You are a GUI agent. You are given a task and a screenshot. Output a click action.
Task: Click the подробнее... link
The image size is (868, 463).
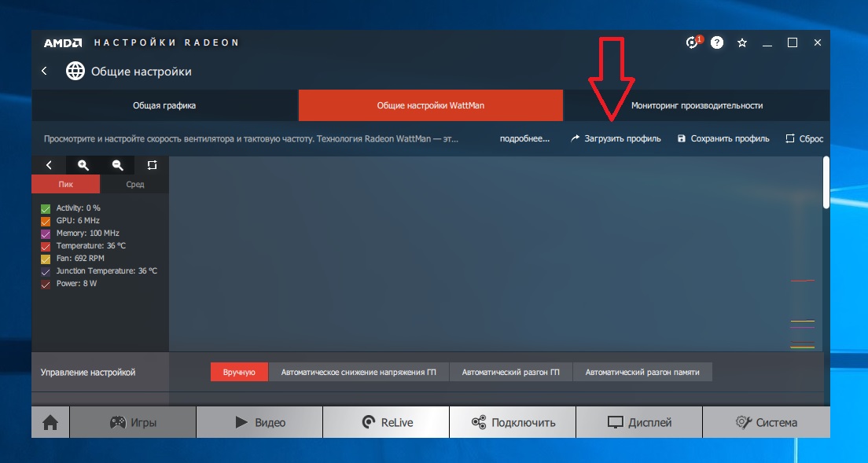coord(524,139)
